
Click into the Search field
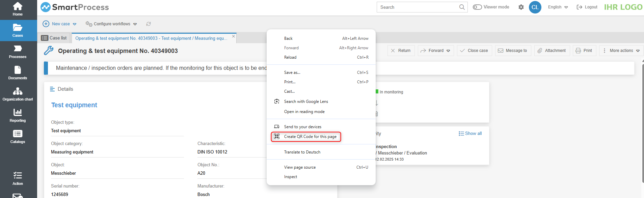(419, 7)
